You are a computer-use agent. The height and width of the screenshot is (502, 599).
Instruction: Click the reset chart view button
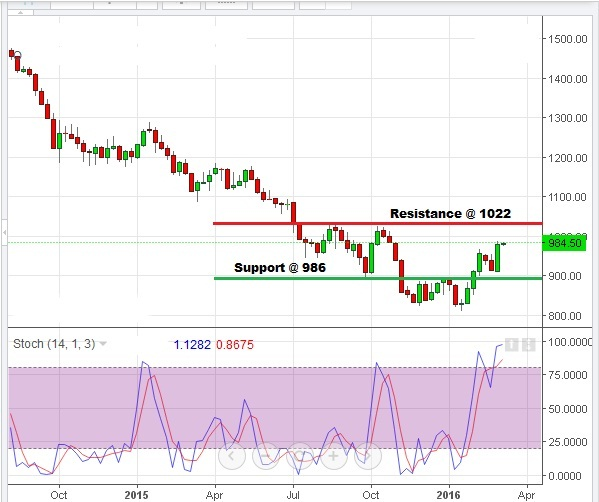tap(300, 456)
